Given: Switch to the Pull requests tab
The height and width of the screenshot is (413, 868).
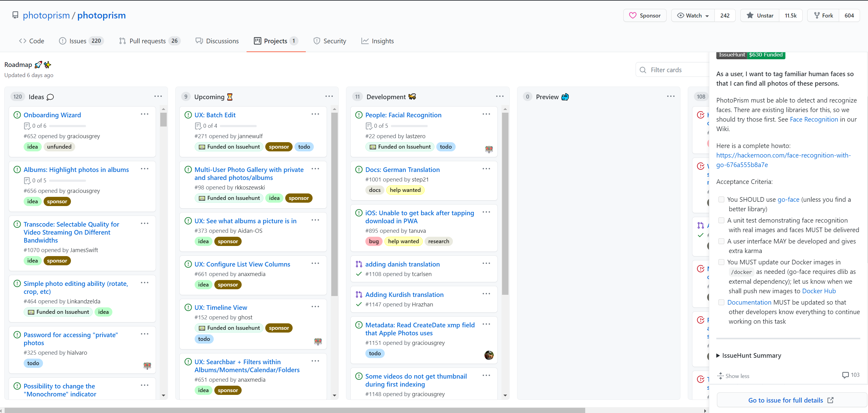Looking at the screenshot, I should click(x=147, y=41).
